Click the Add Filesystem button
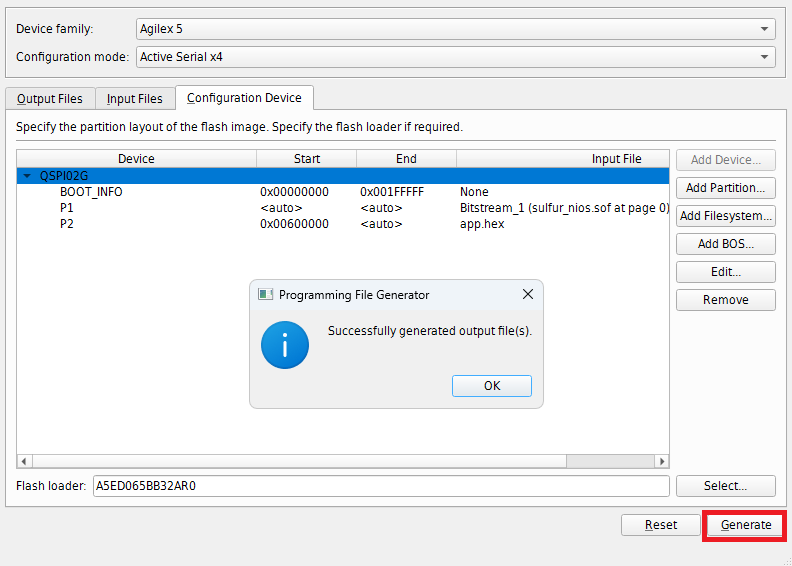This screenshot has height=566, width=792. click(725, 216)
